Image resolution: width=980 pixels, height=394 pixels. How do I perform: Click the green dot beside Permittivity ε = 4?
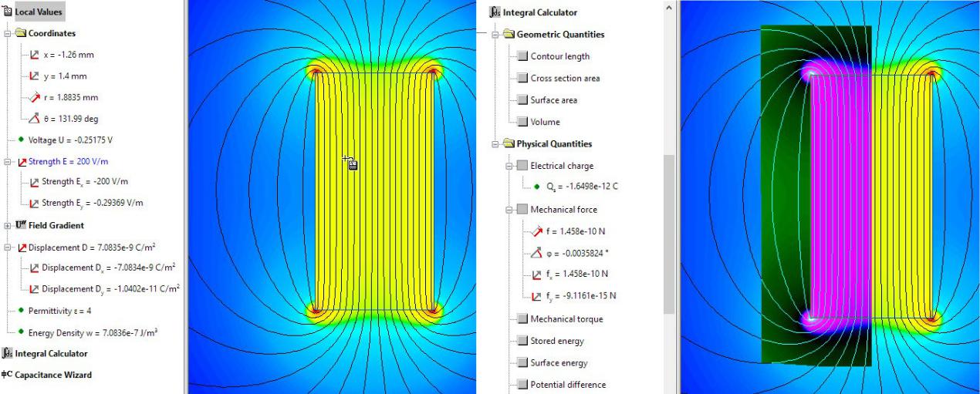point(21,310)
